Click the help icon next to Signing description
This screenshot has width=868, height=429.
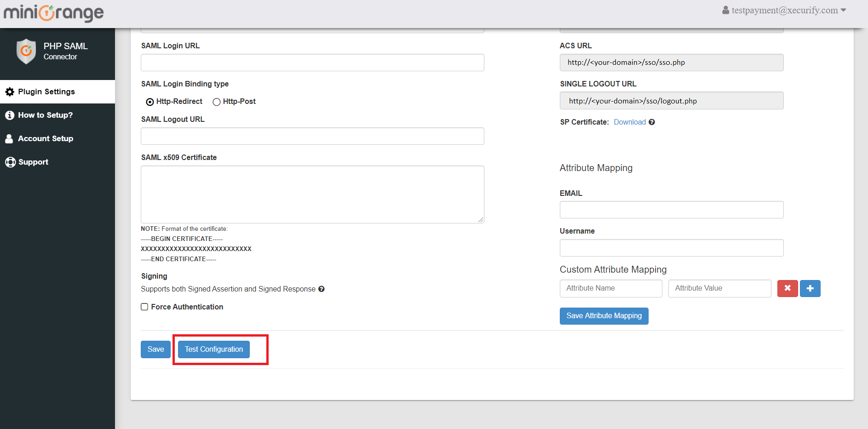(322, 289)
